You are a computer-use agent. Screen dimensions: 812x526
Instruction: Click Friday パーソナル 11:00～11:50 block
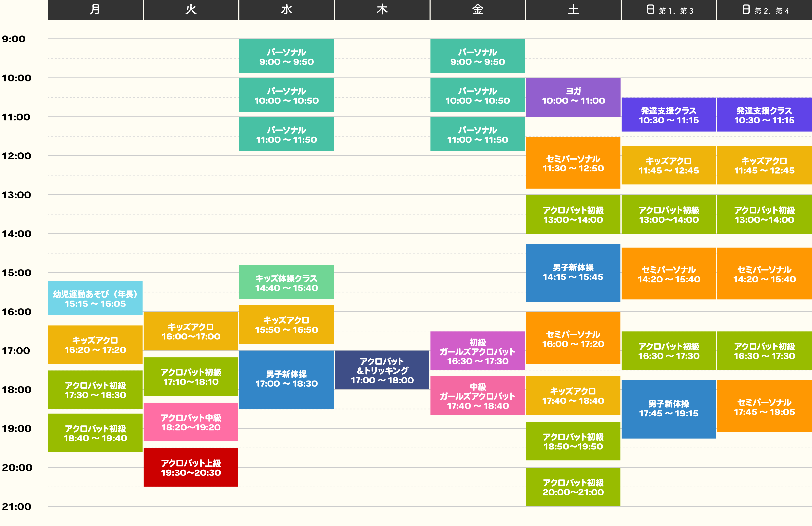(477, 134)
